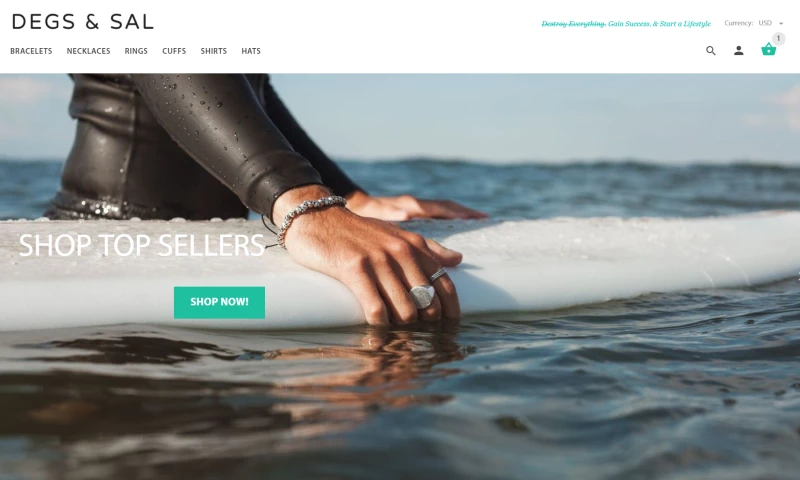Click the Shop Top Sellers headline

[x=141, y=245]
